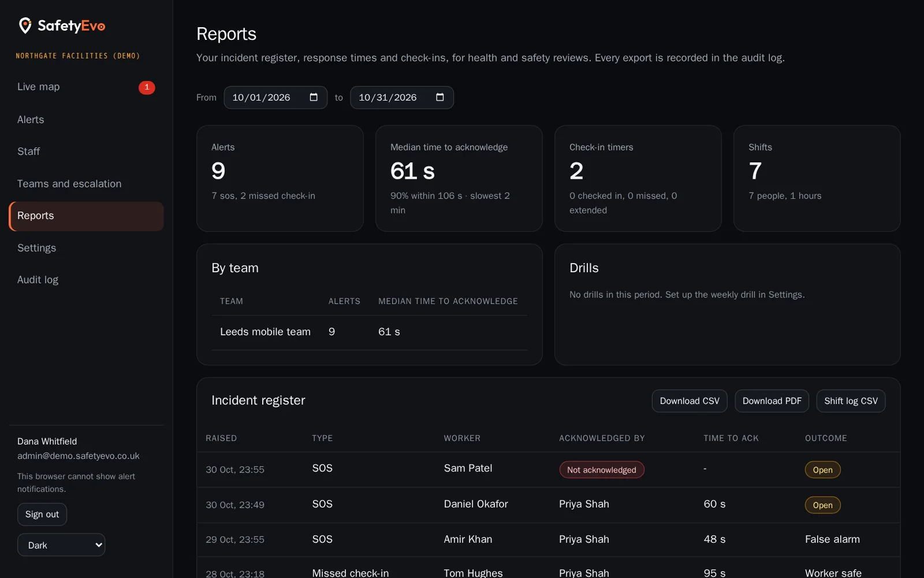Open calendar picker on From date

point(314,97)
